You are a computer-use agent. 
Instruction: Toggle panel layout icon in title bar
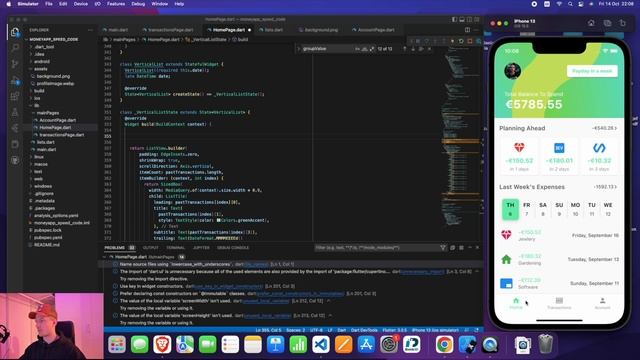point(462,19)
